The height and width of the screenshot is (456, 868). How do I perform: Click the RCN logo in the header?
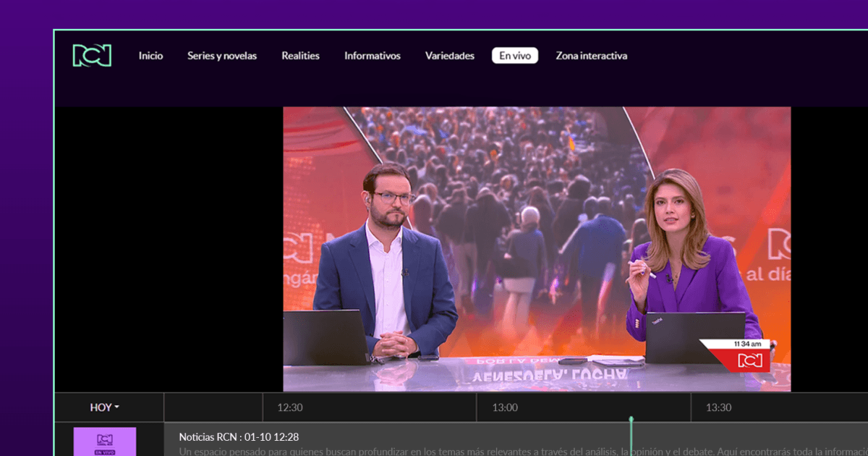pyautogui.click(x=92, y=56)
